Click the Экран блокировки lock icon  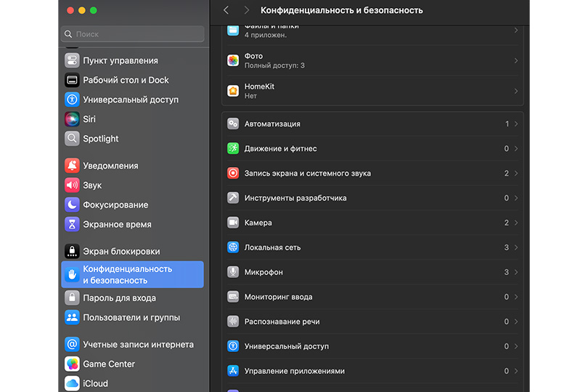pyautogui.click(x=72, y=251)
